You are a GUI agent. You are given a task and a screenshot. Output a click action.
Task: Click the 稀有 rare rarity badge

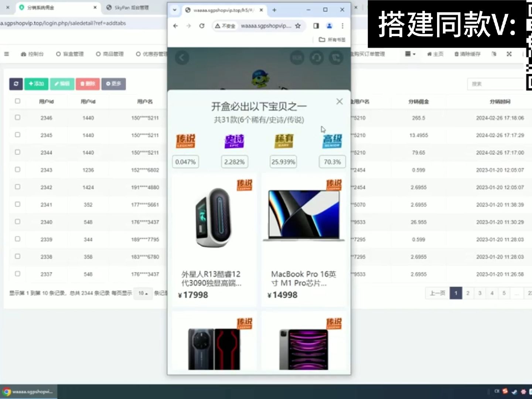[284, 141]
